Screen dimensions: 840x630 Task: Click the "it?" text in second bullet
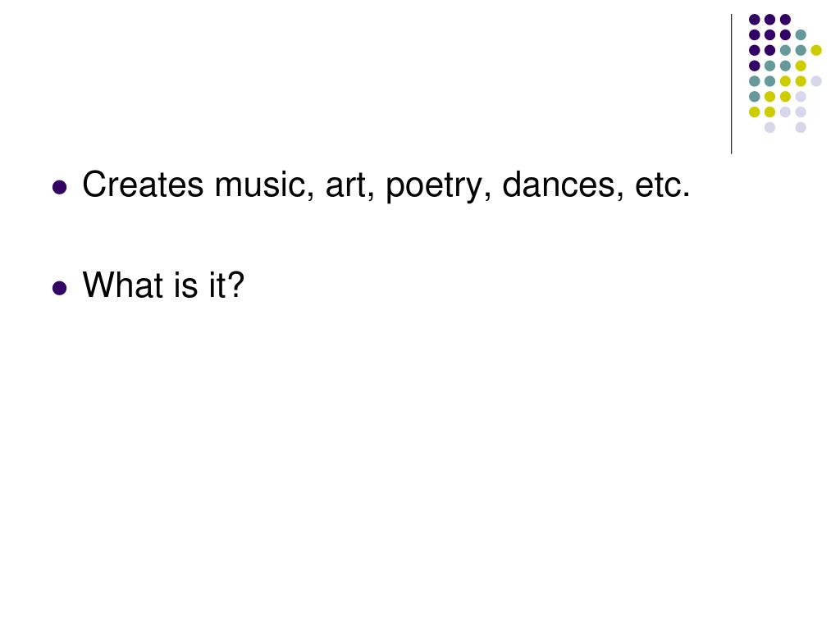point(226,285)
